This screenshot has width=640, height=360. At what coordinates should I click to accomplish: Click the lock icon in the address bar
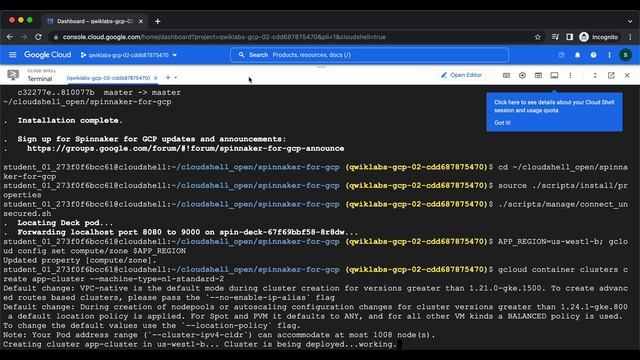56,37
